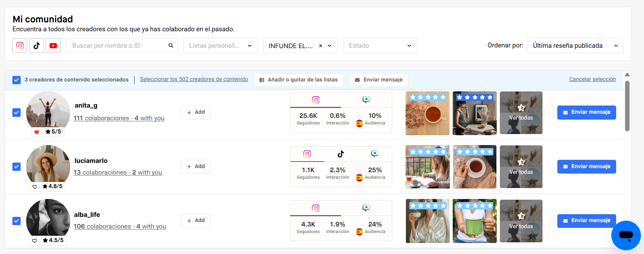Toggle the red heart favorite for anita_g
Viewport: 644px width, 254px height.
click(37, 132)
